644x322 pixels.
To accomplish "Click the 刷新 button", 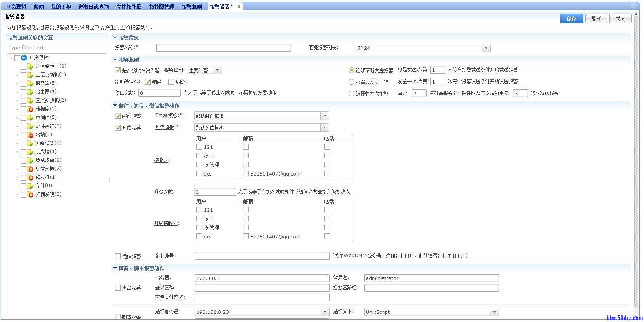I will point(596,19).
